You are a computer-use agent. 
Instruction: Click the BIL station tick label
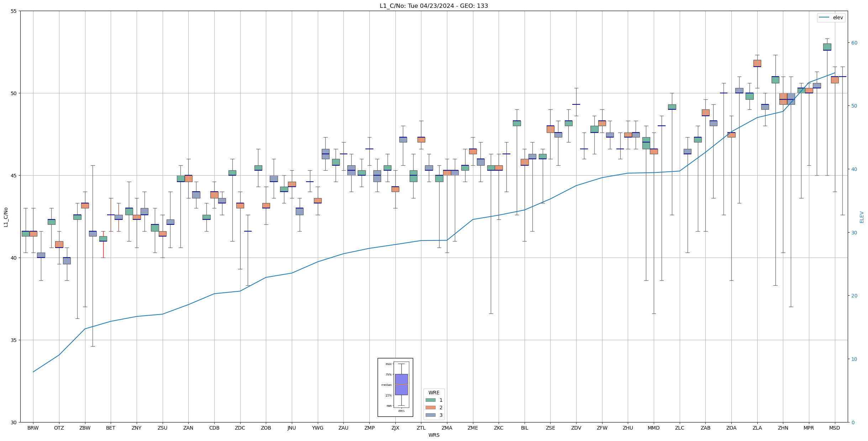click(524, 428)
